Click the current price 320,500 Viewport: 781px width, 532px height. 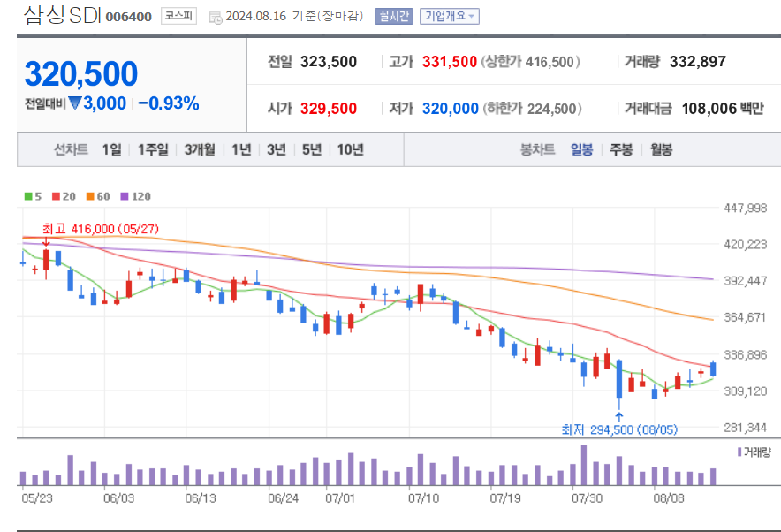click(x=81, y=73)
